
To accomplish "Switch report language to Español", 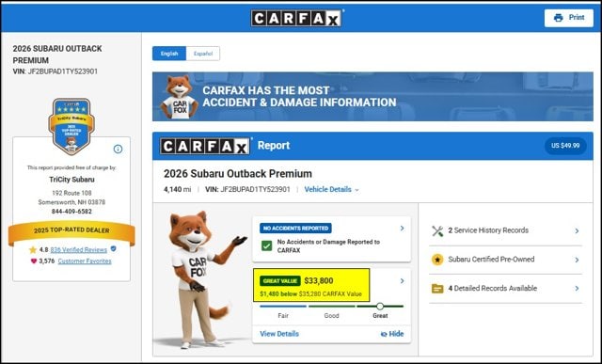I will pos(203,54).
